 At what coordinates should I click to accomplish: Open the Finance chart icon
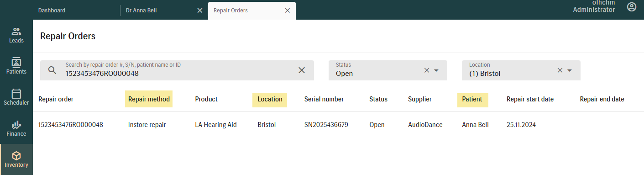tap(16, 125)
